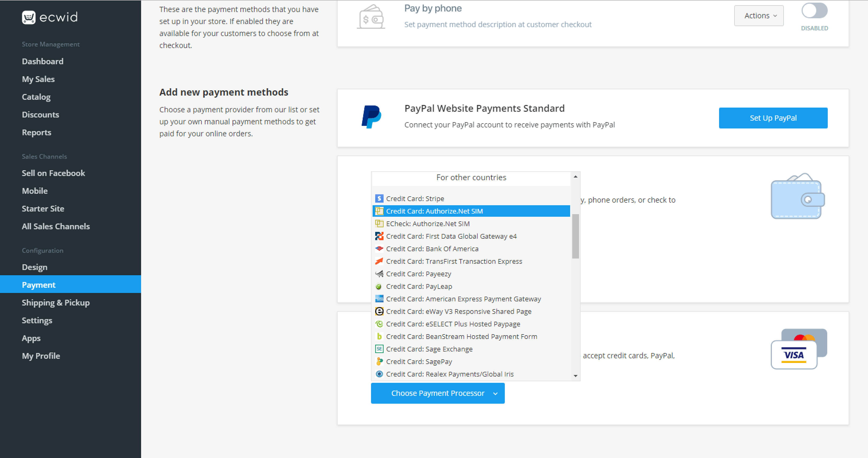Viewport: 868px width, 458px height.
Task: Select Credit Card: TransFirst Transaction Express
Action: point(471,261)
